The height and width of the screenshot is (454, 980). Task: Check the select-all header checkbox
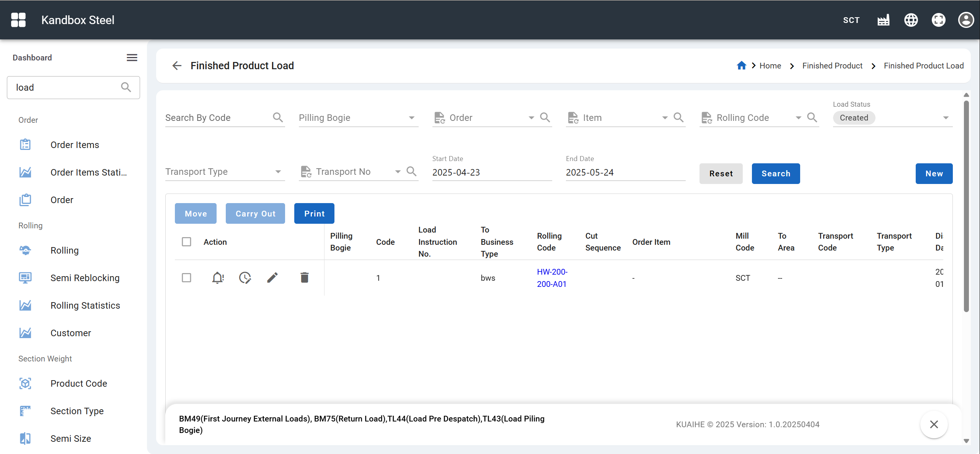coord(186,242)
